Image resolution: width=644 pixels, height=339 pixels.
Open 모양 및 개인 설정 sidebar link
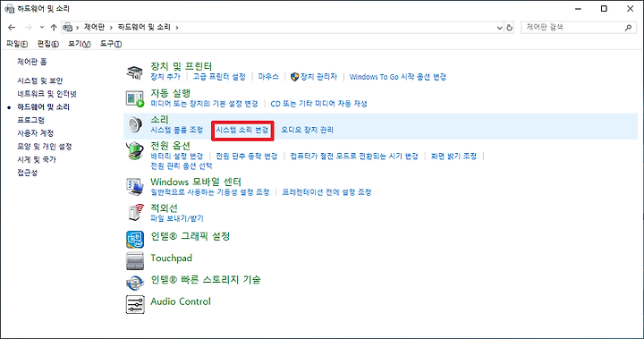[x=45, y=147]
